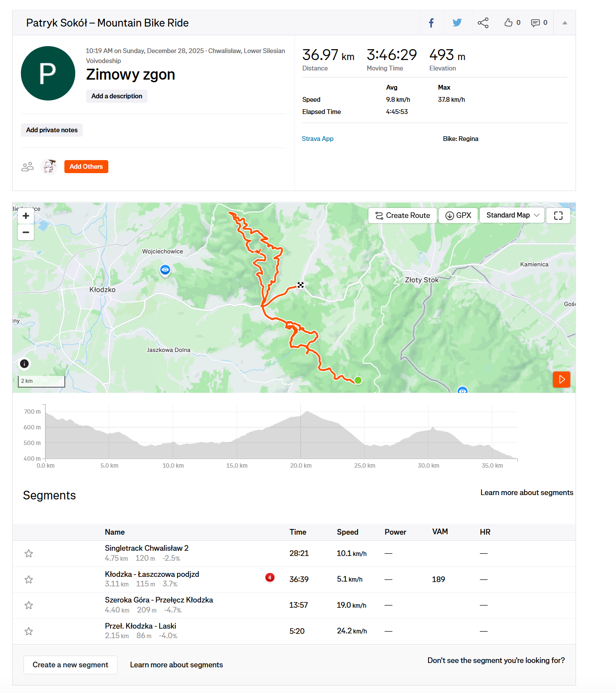Expand Szeroka Góra - Przełęcz Kłodzka segment row
The height and width of the screenshot is (693, 616).
coord(159,600)
